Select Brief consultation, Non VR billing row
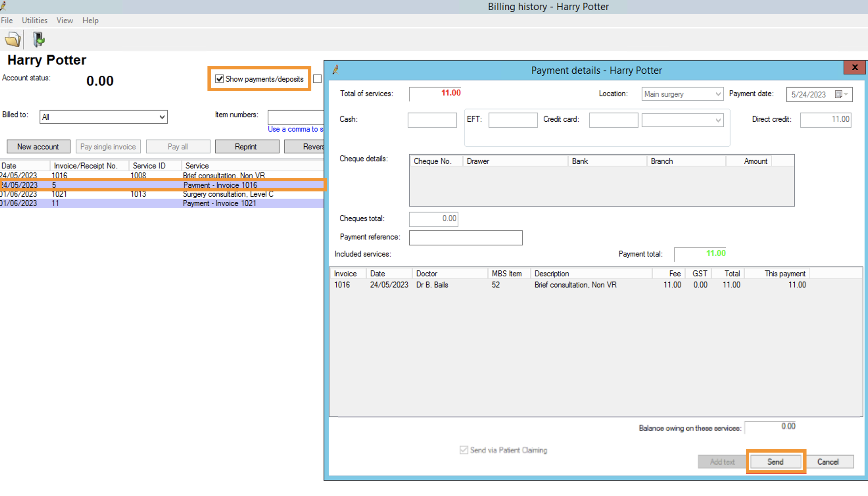The height and width of the screenshot is (496, 868). [162, 175]
